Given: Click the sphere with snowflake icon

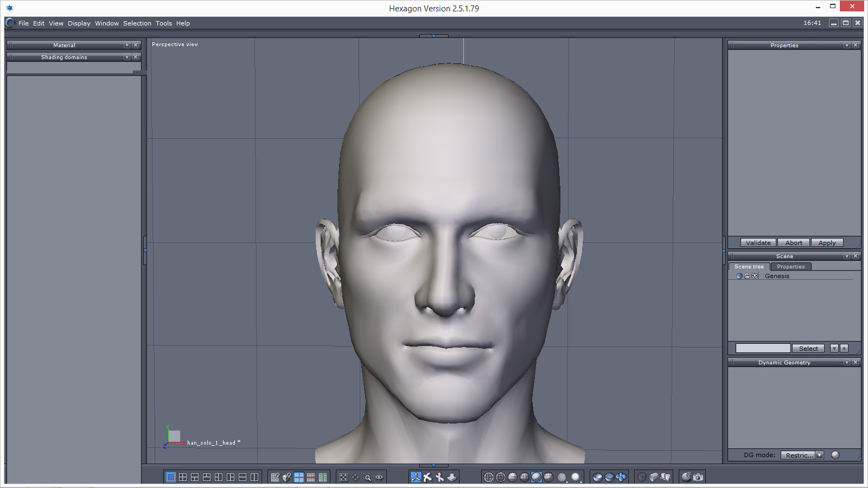Looking at the screenshot, I should (x=686, y=477).
